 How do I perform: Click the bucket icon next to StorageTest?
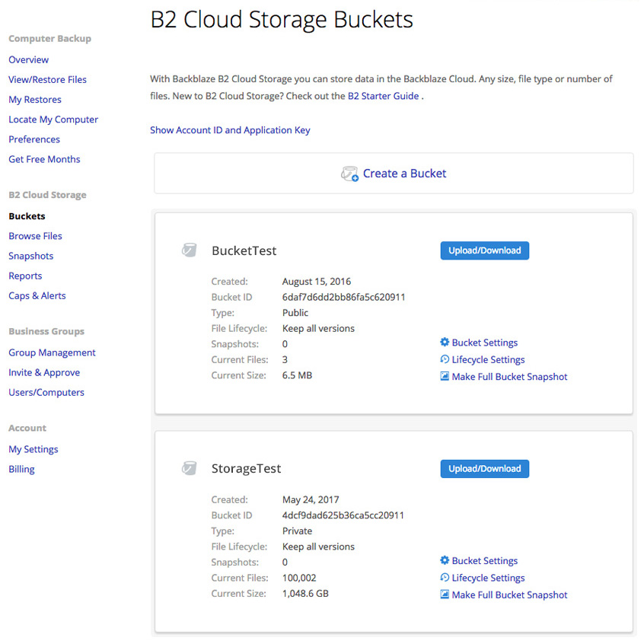[189, 468]
